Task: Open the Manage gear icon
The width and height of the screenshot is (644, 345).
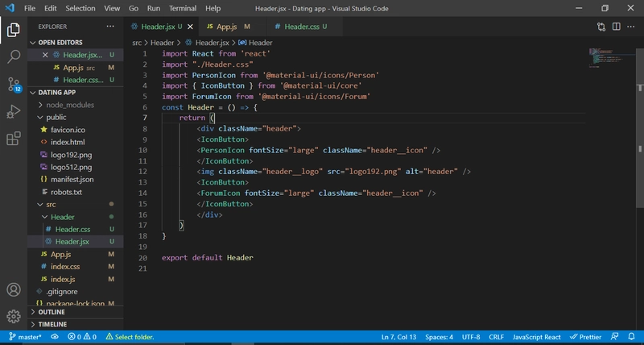Action: [x=14, y=317]
